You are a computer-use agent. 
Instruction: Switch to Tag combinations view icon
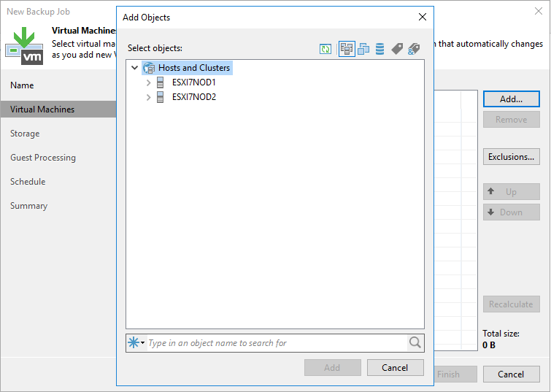[414, 49]
